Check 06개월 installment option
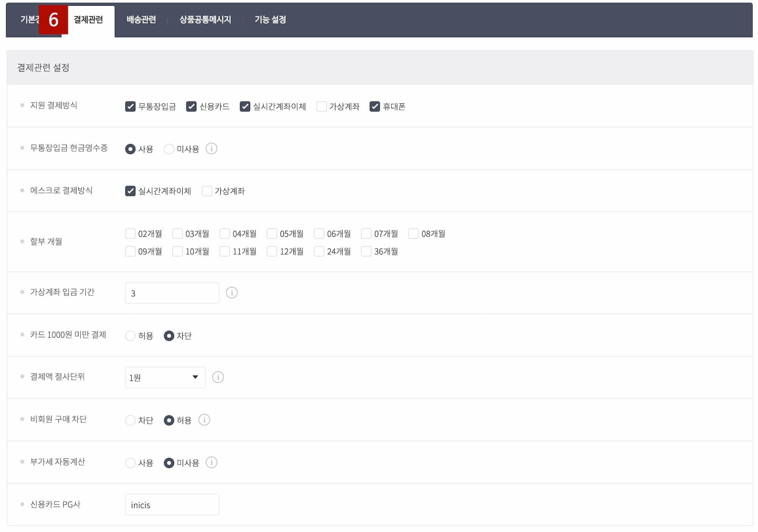The height and width of the screenshot is (532, 758). pyautogui.click(x=319, y=233)
